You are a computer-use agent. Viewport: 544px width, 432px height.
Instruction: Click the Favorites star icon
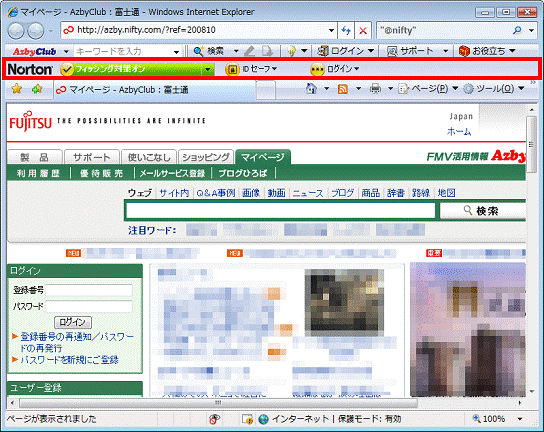16,89
